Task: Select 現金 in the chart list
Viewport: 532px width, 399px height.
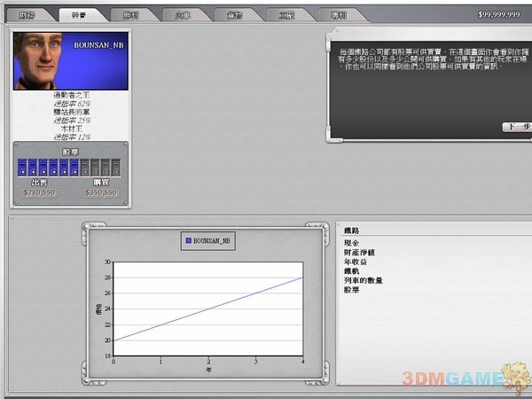Action: click(352, 240)
